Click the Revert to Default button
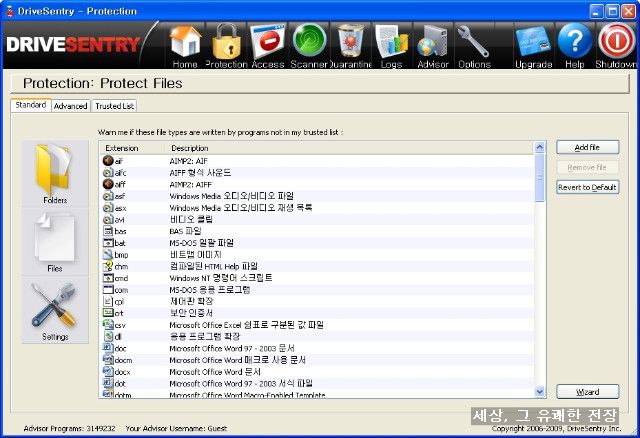Screen dimensions: 640x438 pyautogui.click(x=587, y=187)
